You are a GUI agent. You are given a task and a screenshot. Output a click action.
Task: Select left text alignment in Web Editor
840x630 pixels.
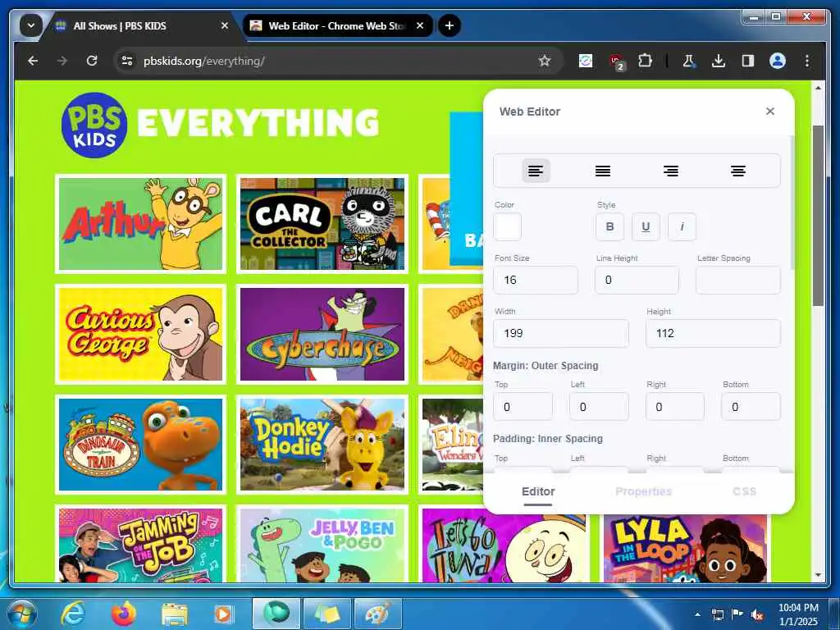pos(536,171)
